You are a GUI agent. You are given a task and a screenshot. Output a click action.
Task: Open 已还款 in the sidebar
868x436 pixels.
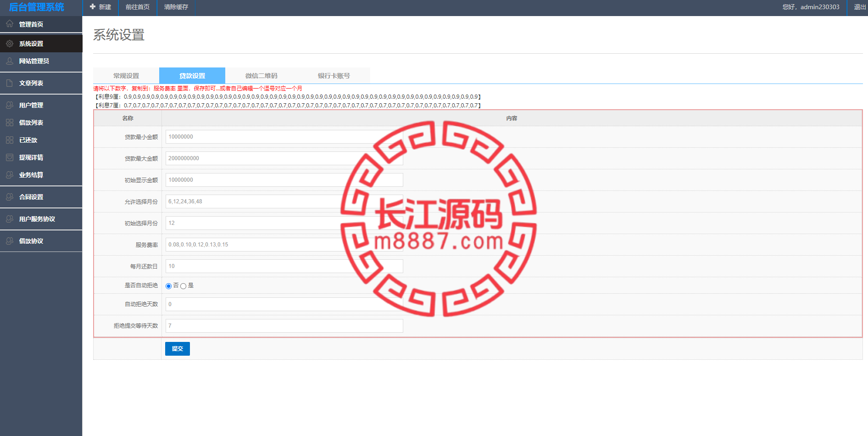click(41, 140)
